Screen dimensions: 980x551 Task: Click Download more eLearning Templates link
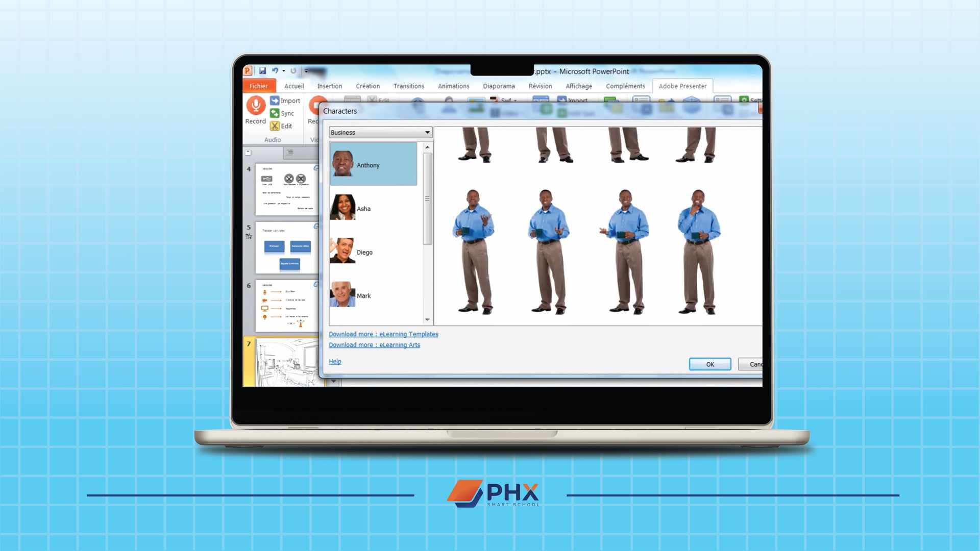pos(384,334)
